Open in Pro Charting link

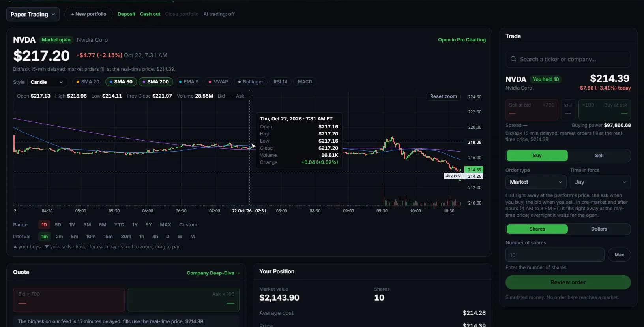(x=462, y=40)
